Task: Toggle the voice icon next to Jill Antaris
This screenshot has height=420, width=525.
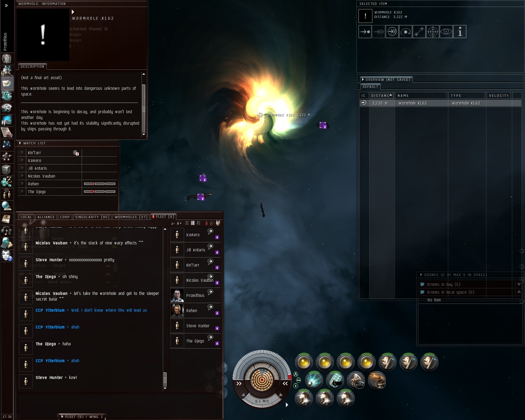Action: (210, 247)
